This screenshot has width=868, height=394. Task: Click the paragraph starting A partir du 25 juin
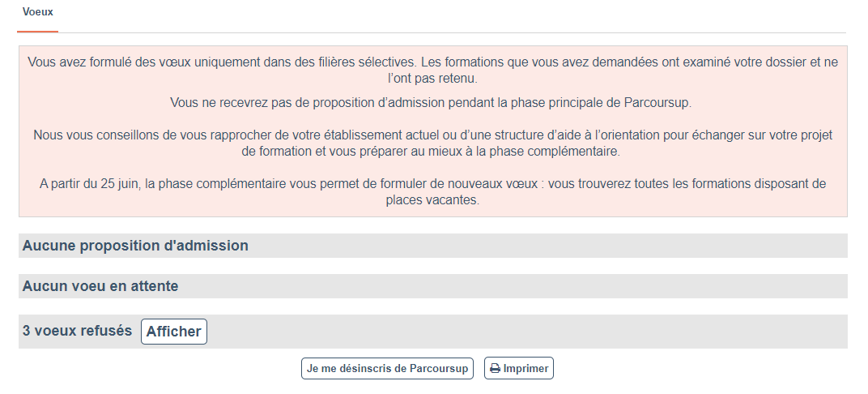point(432,191)
